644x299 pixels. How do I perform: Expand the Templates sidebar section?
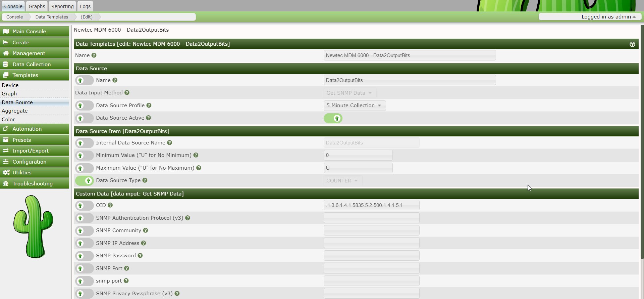point(35,75)
